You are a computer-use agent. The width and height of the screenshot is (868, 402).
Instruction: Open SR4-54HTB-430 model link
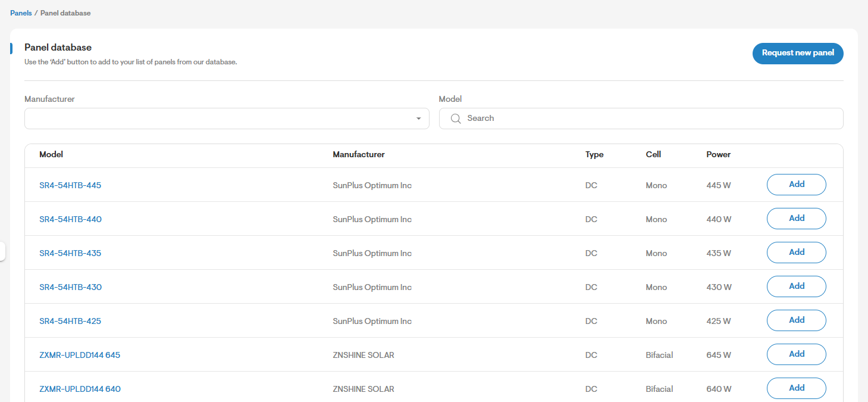(70, 287)
